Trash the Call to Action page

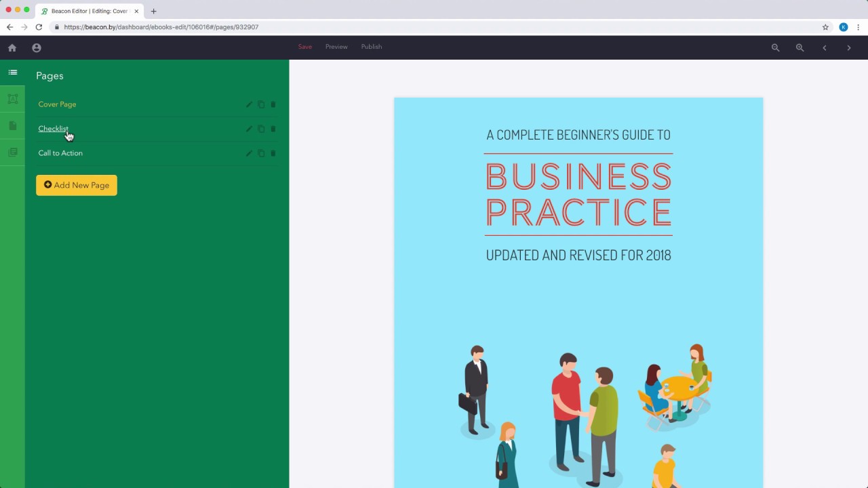(273, 153)
